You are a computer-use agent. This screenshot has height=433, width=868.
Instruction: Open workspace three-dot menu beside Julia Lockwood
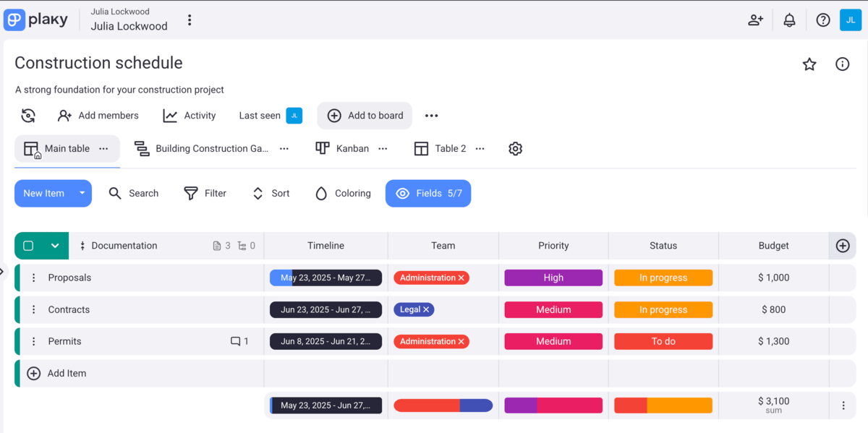coord(190,20)
